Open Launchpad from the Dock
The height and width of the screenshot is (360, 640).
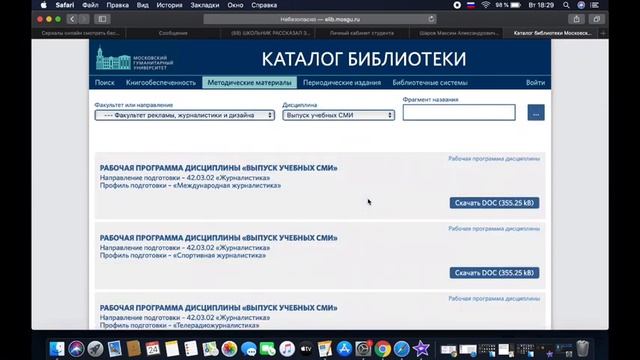point(95,349)
